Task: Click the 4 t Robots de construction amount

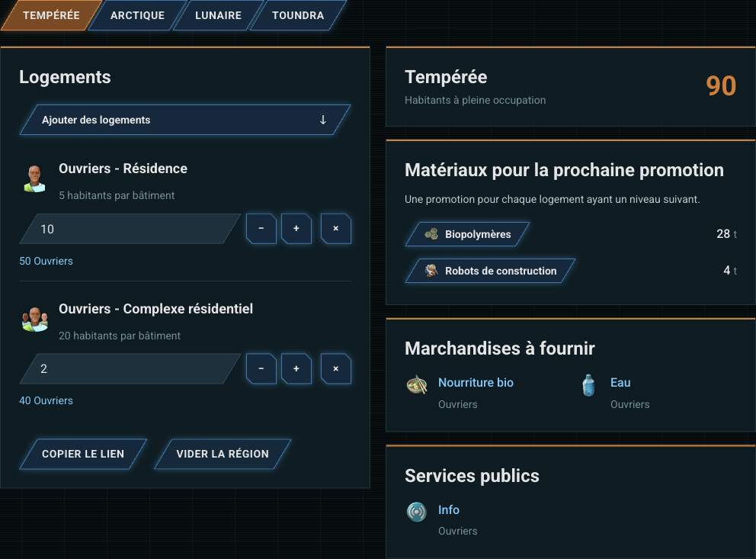Action: tap(730, 271)
